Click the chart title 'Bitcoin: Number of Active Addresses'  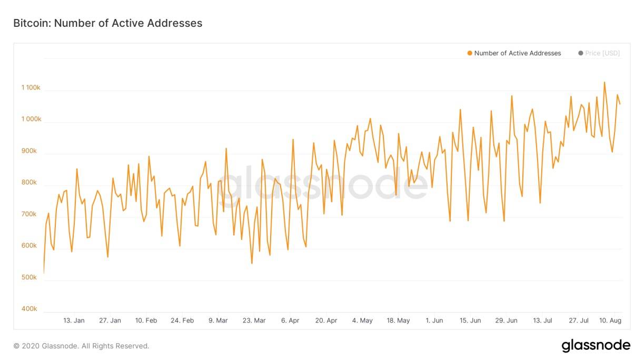pyautogui.click(x=108, y=23)
